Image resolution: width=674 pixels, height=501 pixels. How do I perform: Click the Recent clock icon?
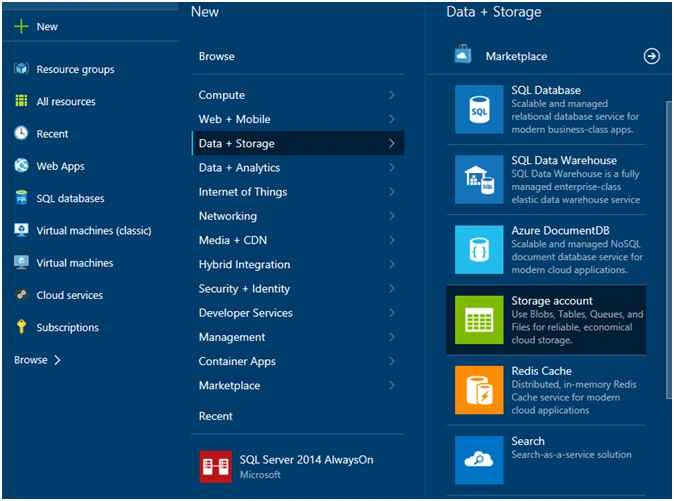point(21,133)
